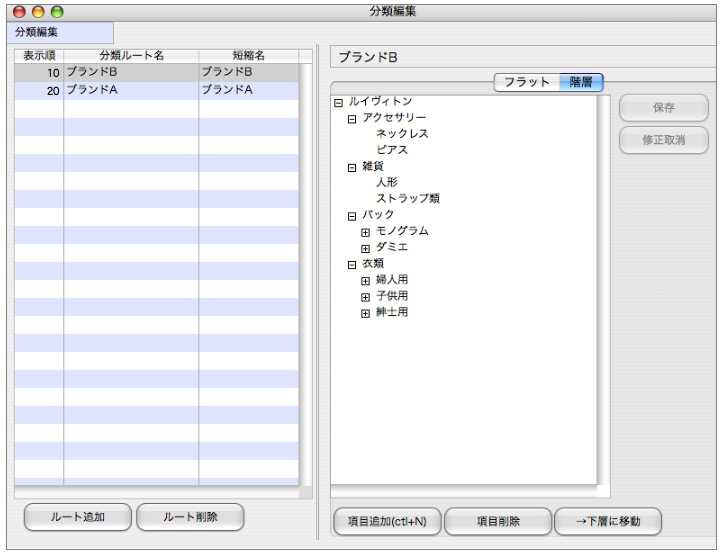Click the 保存 button
Image resolution: width=725 pixels, height=554 pixels.
click(x=664, y=108)
